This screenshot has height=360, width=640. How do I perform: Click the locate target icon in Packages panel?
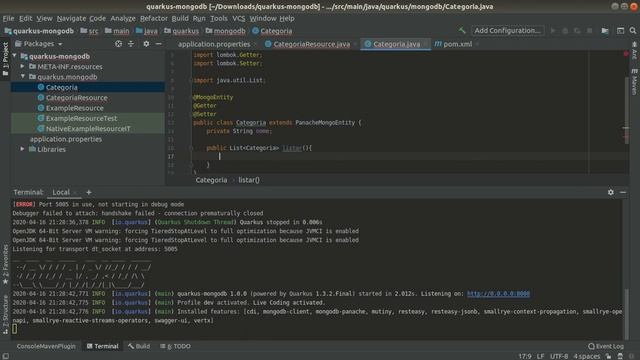(x=118, y=44)
